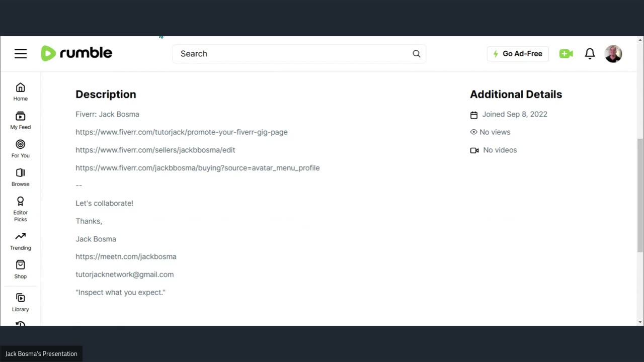This screenshot has height=362, width=644.
Task: Click the search magnifier icon
Action: (x=416, y=54)
